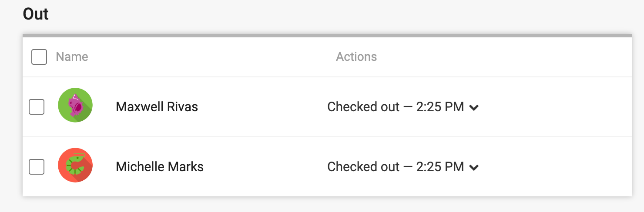Click Michelle Marks's red shrimp avatar
Image resolution: width=644 pixels, height=212 pixels.
[x=75, y=165]
